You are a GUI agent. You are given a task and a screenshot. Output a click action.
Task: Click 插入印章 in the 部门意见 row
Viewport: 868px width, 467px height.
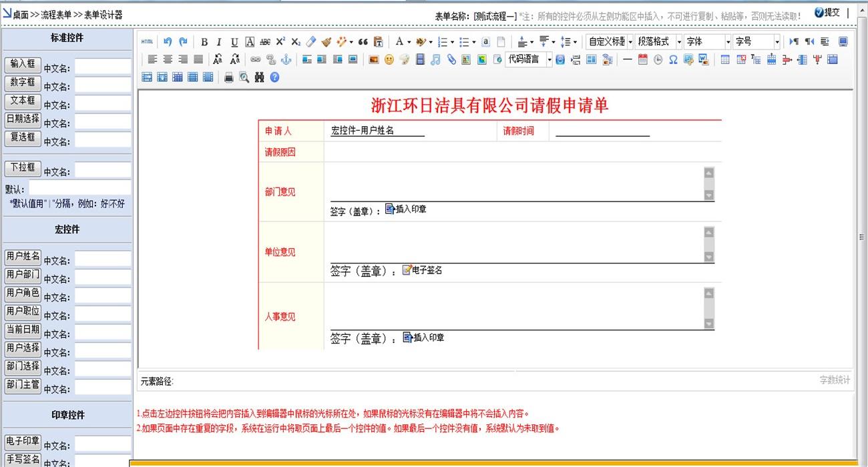click(406, 209)
